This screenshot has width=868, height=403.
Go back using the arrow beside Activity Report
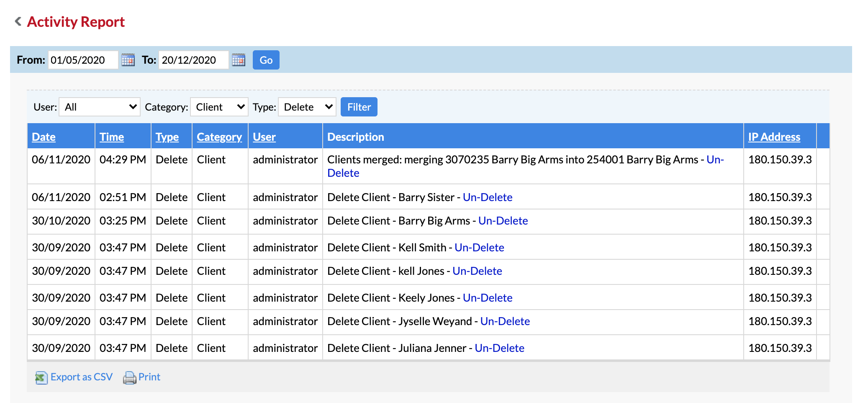[18, 21]
